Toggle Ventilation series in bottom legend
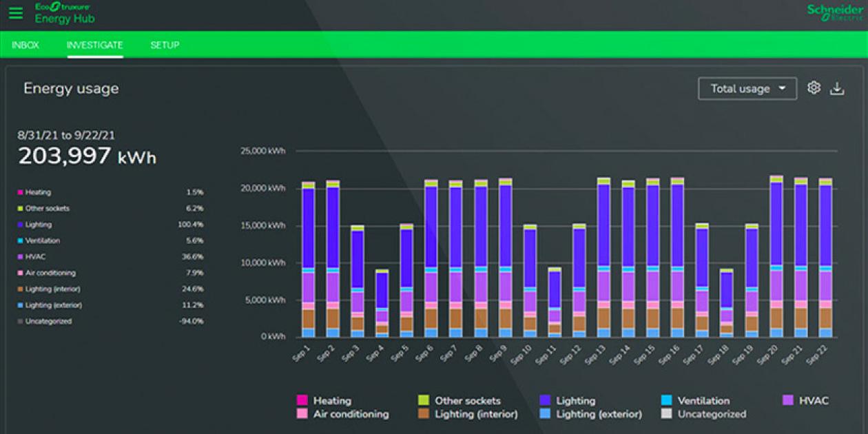The width and height of the screenshot is (868, 434). pos(695,400)
